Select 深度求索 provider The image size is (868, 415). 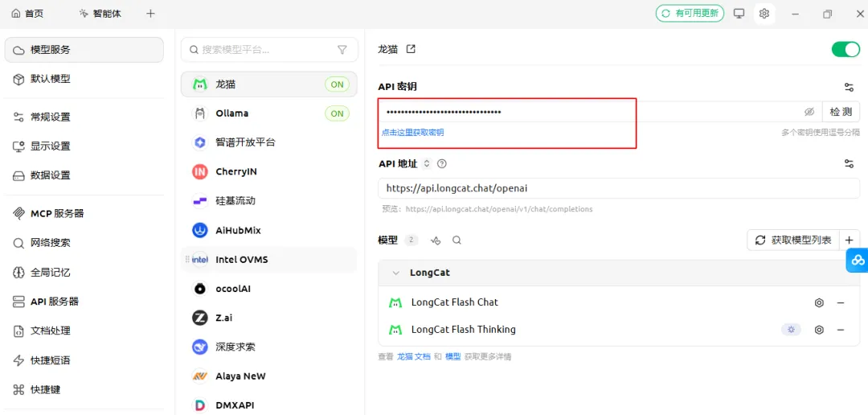pyautogui.click(x=269, y=347)
